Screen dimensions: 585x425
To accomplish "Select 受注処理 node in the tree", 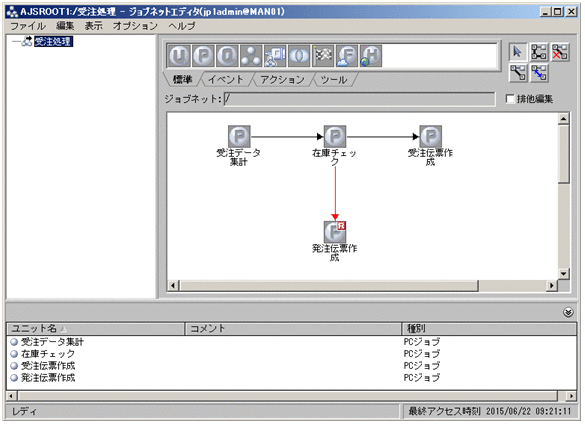I will click(x=53, y=41).
